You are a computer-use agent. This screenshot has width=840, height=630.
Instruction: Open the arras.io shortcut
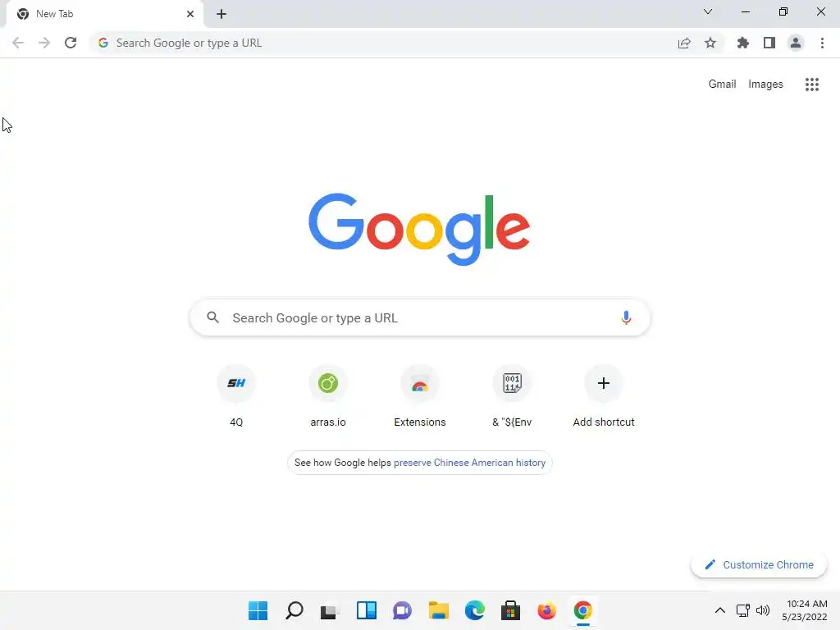(x=328, y=396)
